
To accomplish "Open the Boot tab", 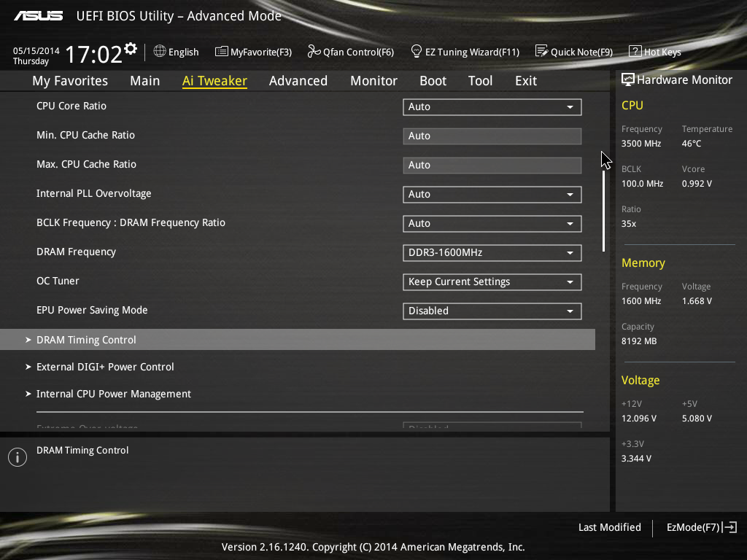I will click(433, 81).
